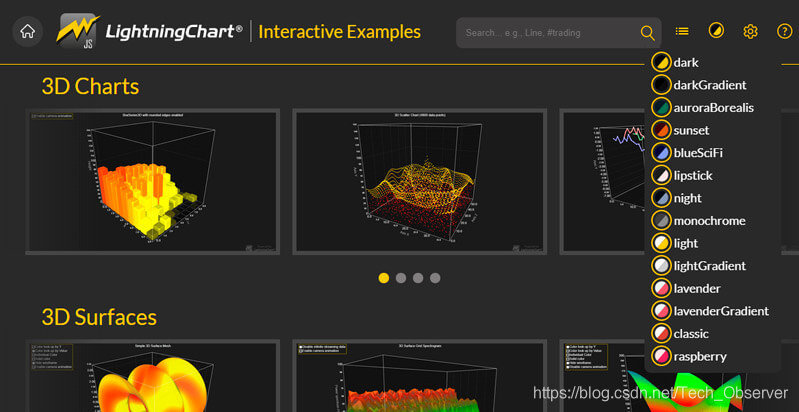Screen dimensions: 799x412
Task: Open the 3D Surfaces category heading
Action: click(x=99, y=317)
